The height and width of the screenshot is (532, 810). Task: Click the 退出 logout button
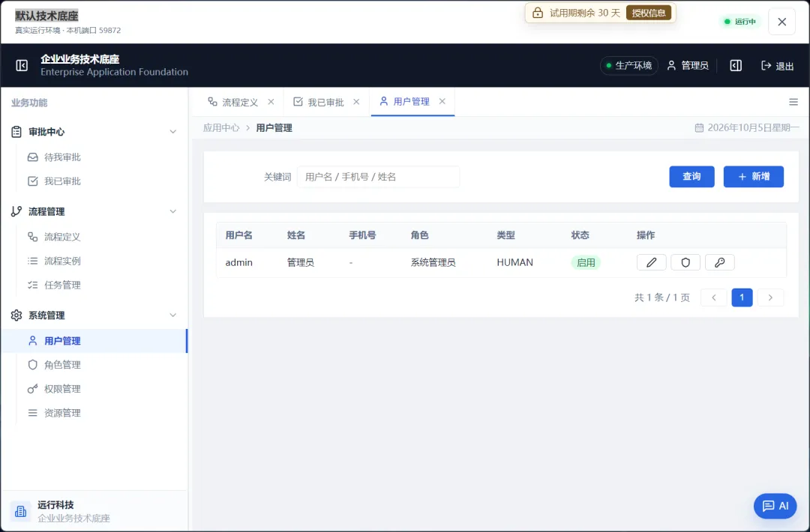tap(778, 65)
